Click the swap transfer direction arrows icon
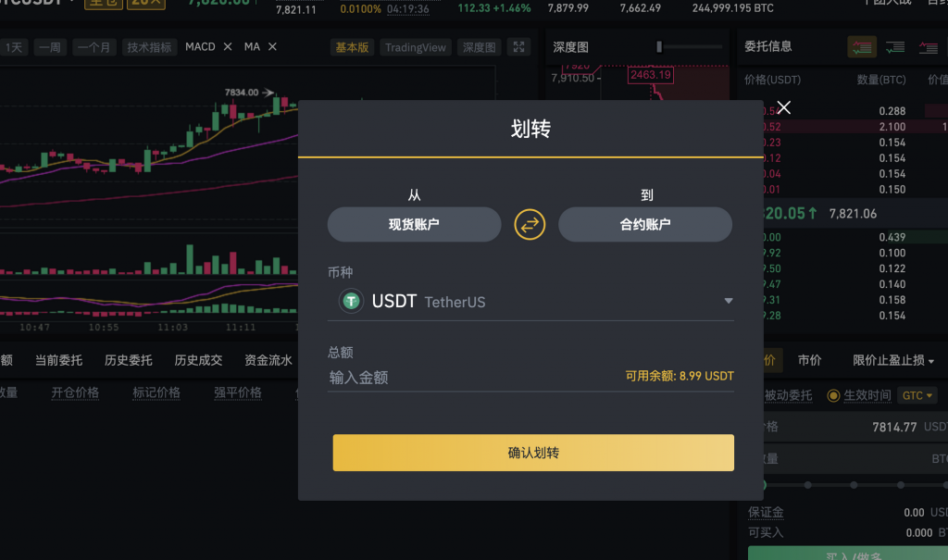The width and height of the screenshot is (948, 560). click(x=530, y=224)
